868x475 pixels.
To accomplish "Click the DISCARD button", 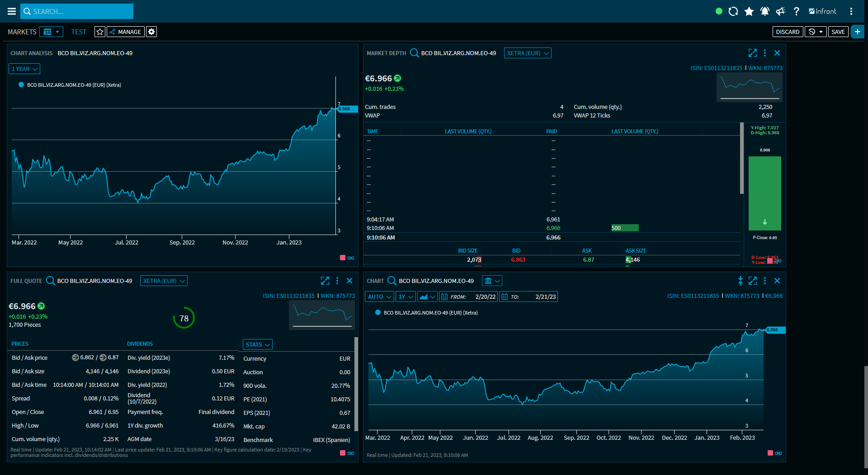I will [x=788, y=32].
